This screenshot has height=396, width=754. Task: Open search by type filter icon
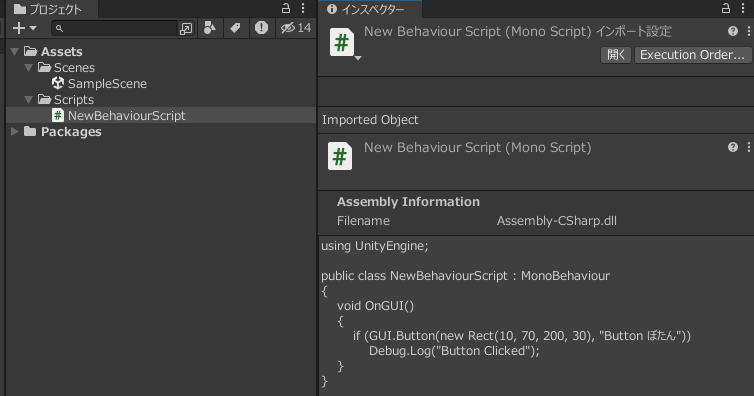210,28
